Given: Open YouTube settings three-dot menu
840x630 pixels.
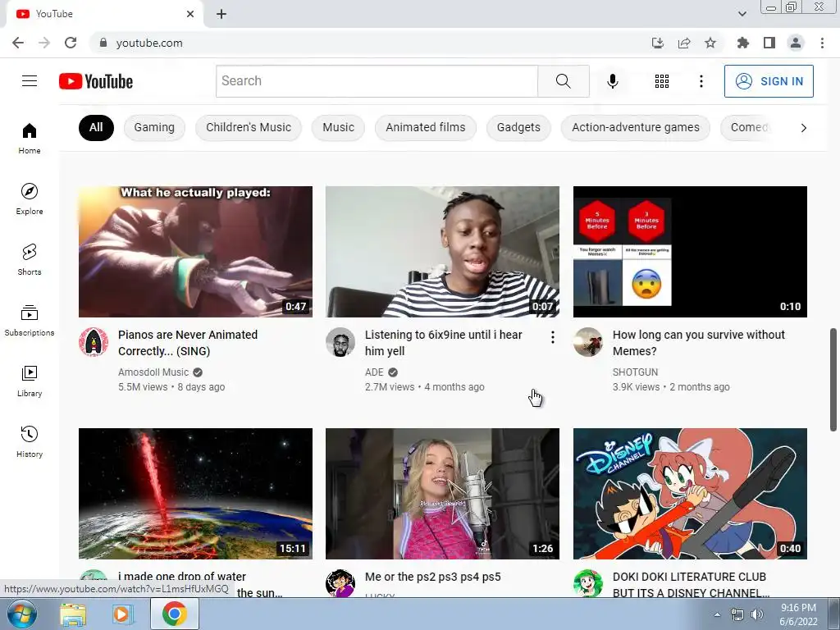Looking at the screenshot, I should (x=701, y=81).
